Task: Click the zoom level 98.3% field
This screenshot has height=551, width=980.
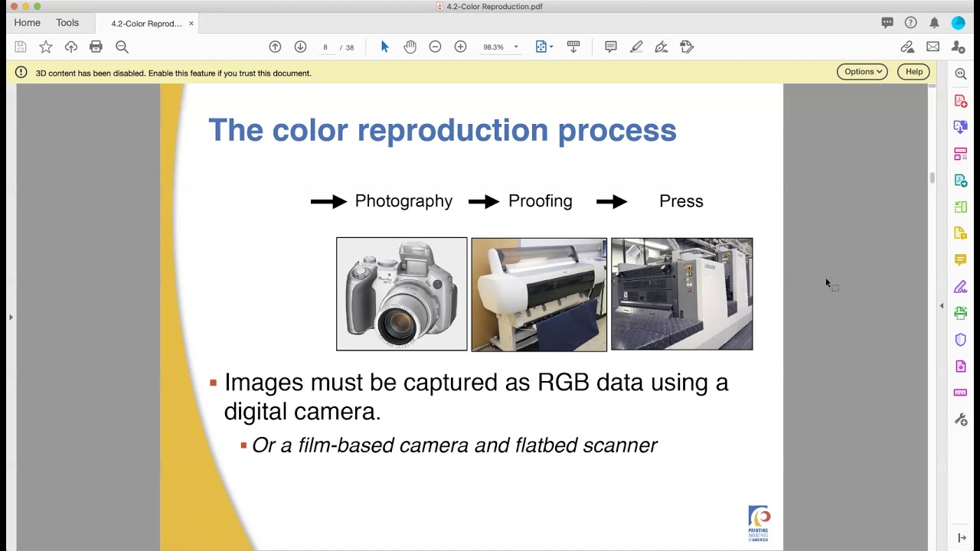Action: pyautogui.click(x=493, y=47)
